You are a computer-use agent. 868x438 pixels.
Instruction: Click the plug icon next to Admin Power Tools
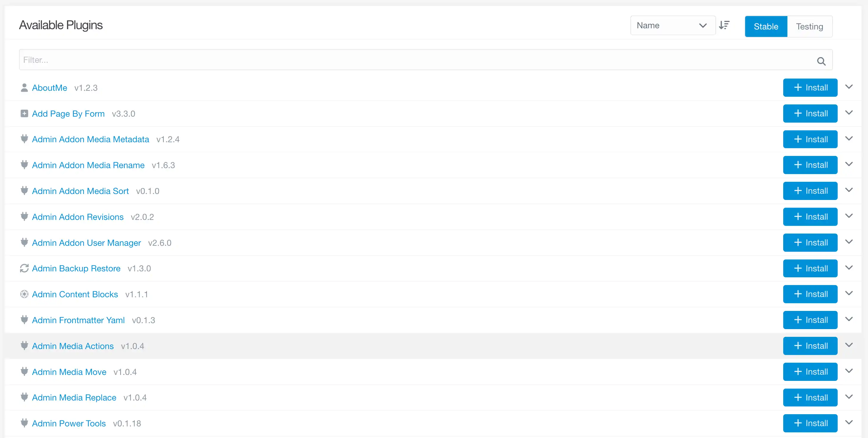[x=24, y=423]
